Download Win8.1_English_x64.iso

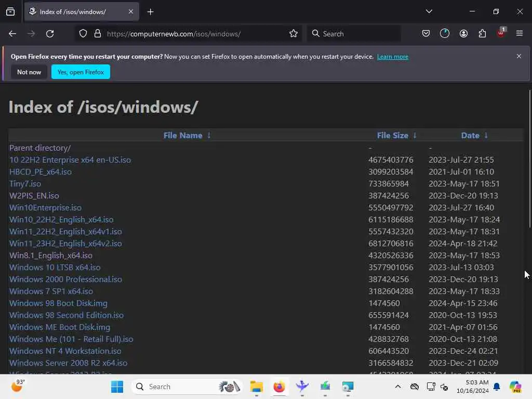coord(50,255)
